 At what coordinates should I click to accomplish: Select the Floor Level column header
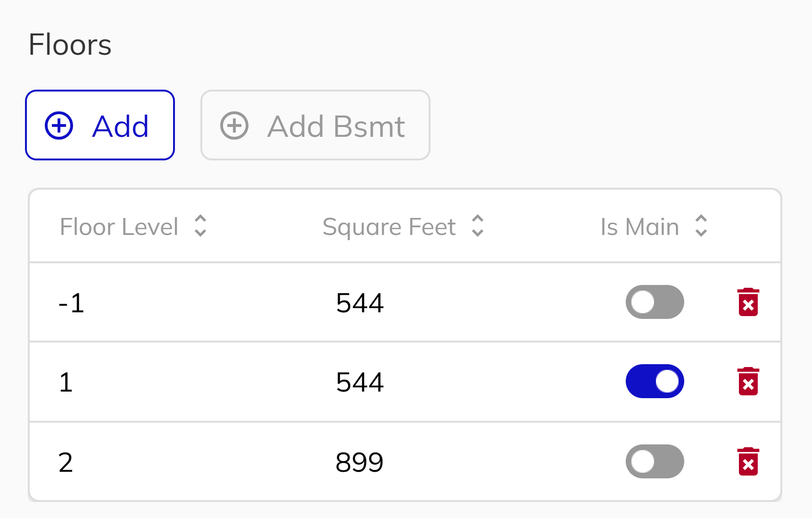pos(119,226)
